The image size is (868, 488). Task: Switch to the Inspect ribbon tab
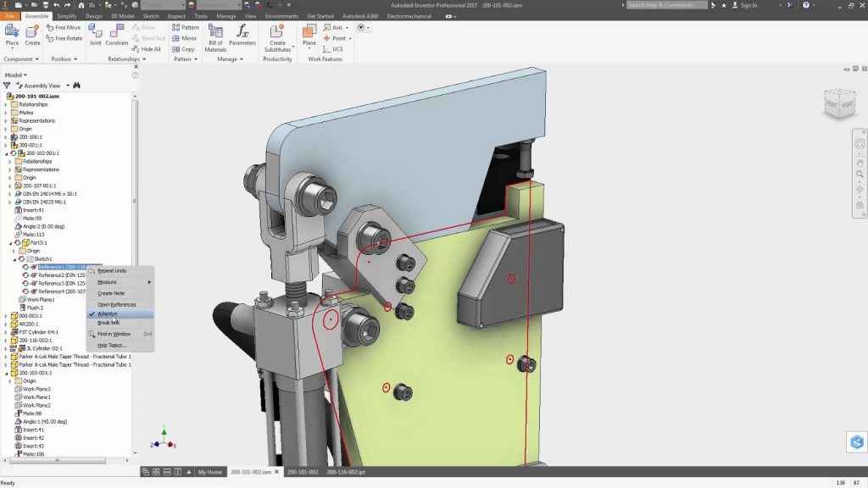[x=176, y=16]
